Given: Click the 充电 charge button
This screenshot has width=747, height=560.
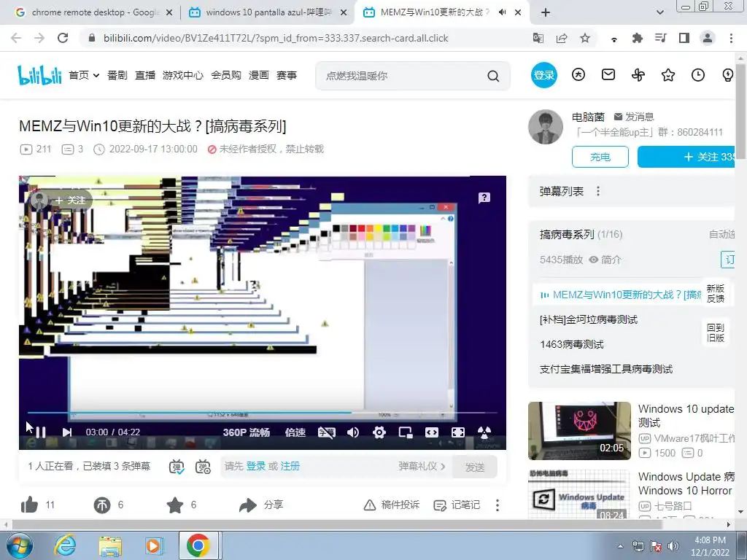Looking at the screenshot, I should [600, 157].
